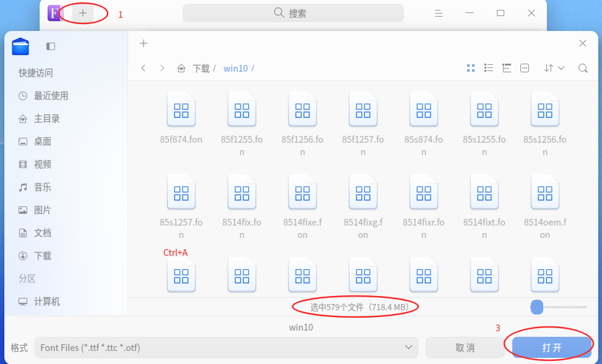Open a new tab in file dialog

[x=144, y=43]
